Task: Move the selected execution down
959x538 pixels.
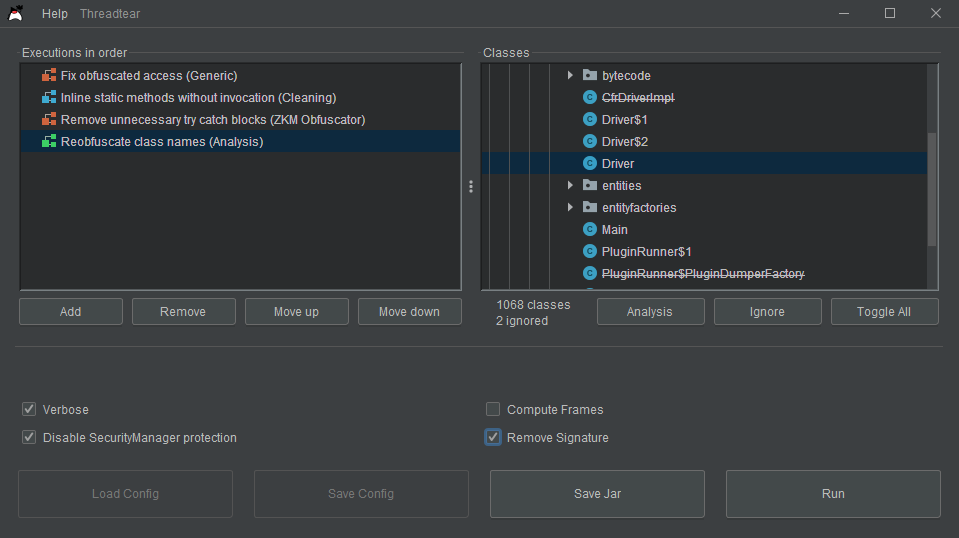Action: pos(410,312)
